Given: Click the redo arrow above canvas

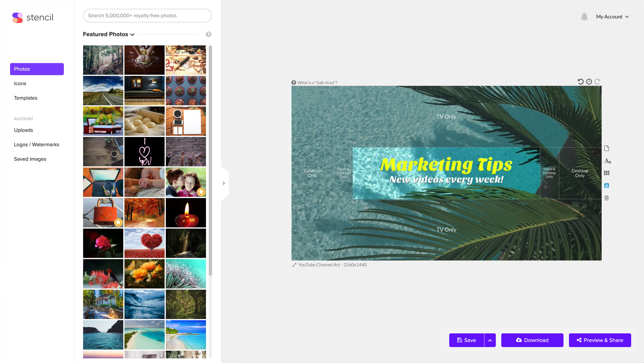Looking at the screenshot, I should (597, 82).
